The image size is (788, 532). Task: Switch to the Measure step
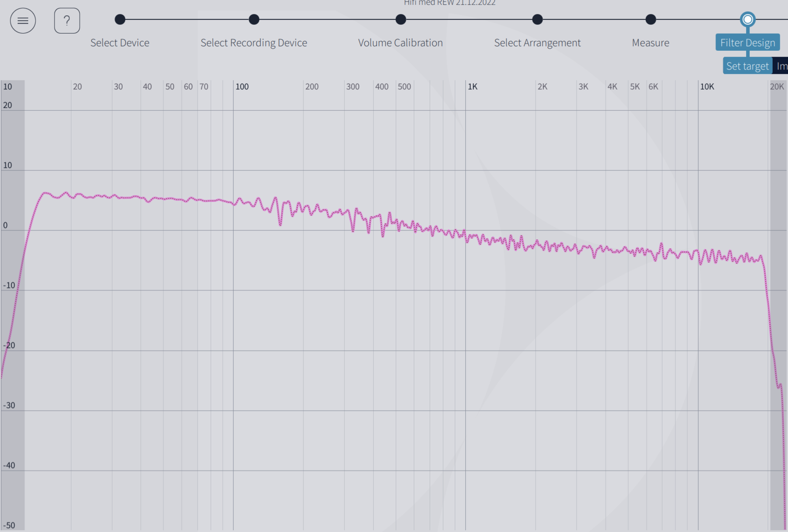(x=651, y=43)
